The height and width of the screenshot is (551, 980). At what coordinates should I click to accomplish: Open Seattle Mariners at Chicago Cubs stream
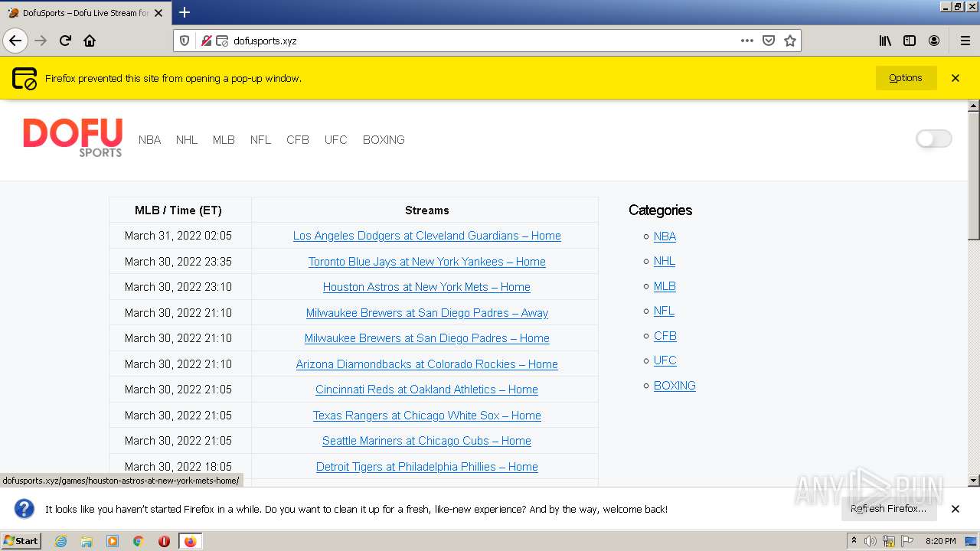click(426, 441)
